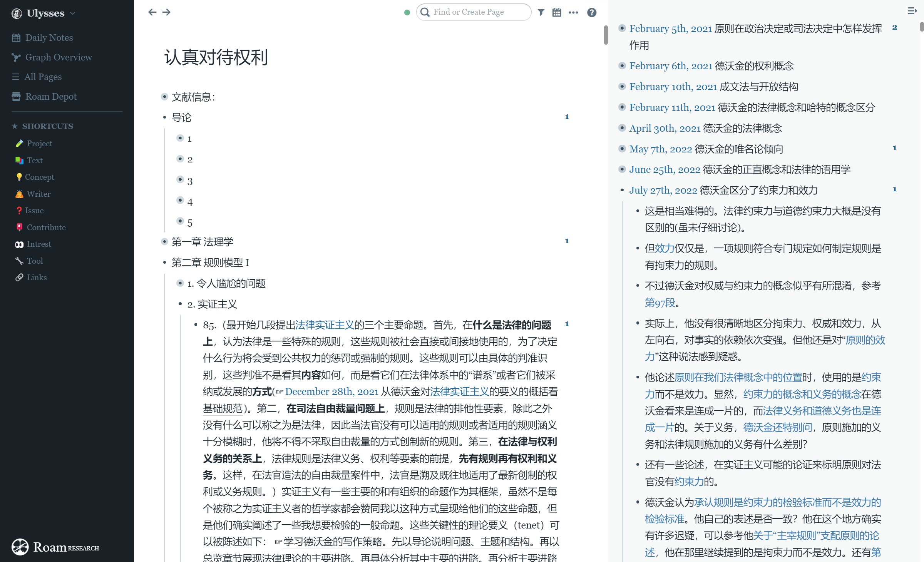Click reference count 2 beside February 5th entry
Viewport: 924px width, 562px height.
click(x=895, y=28)
